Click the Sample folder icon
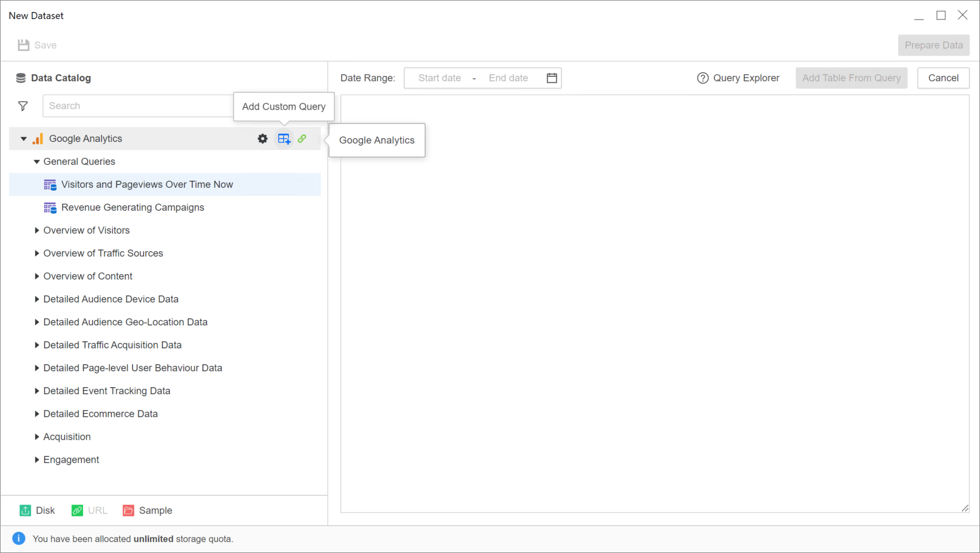Image resolution: width=980 pixels, height=553 pixels. click(x=128, y=510)
